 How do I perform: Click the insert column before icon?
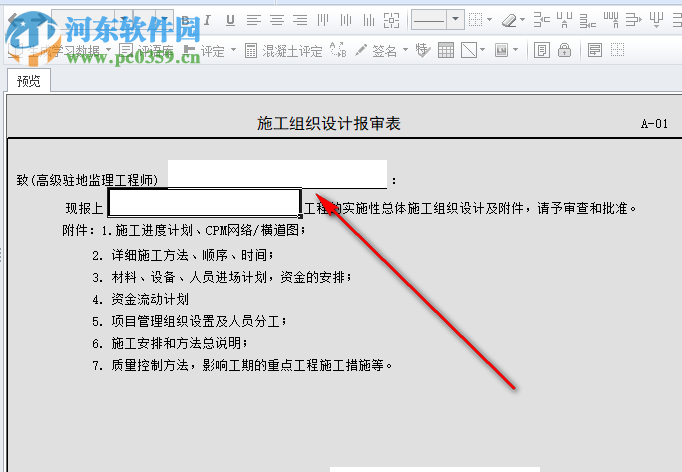click(565, 20)
